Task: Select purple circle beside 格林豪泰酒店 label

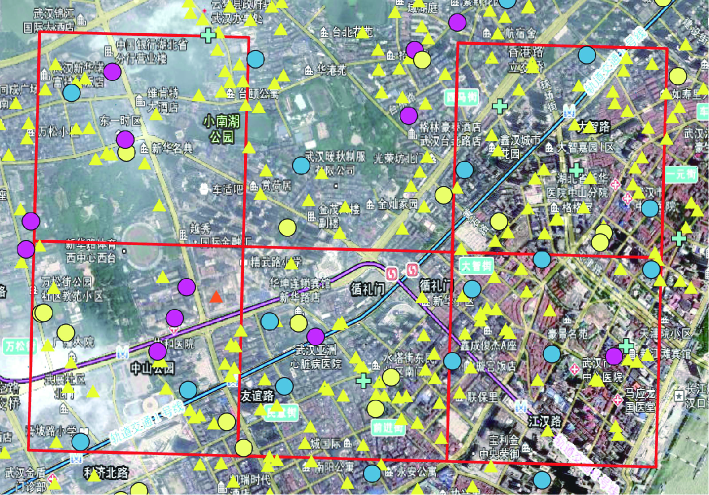Action: (x=408, y=115)
